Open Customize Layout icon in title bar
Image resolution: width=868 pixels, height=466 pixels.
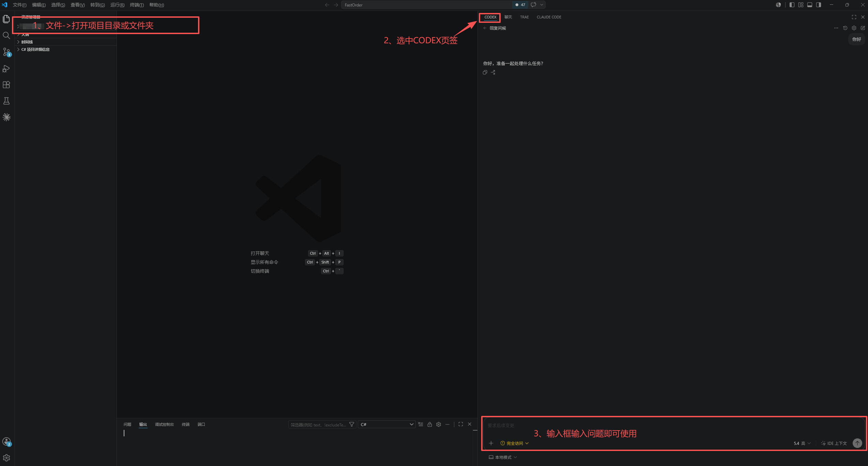pyautogui.click(x=801, y=5)
